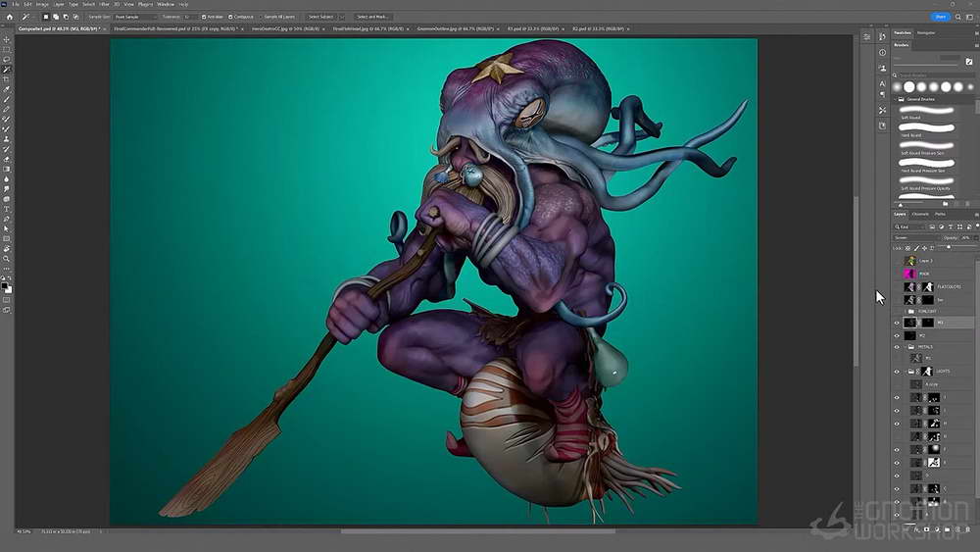Open the blending mode dropdown showing Screen
Screen dimensions: 980x552
coord(916,237)
